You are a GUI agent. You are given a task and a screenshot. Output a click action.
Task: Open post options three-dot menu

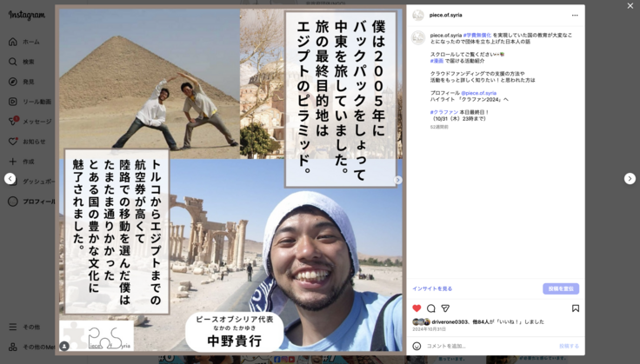(575, 15)
